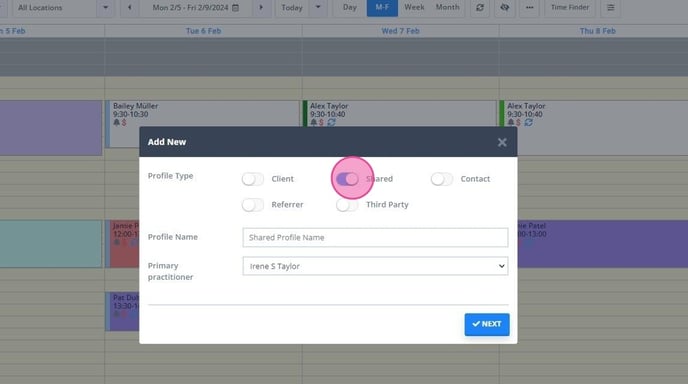Click the NEXT button
688x384 pixels.
point(487,324)
